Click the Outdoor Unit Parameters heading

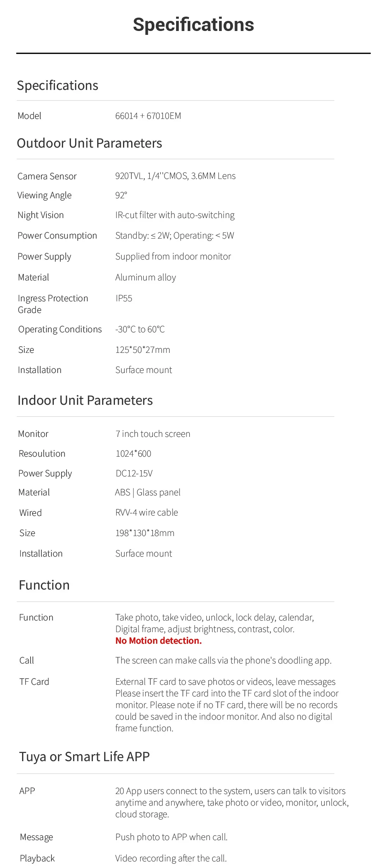click(x=89, y=143)
